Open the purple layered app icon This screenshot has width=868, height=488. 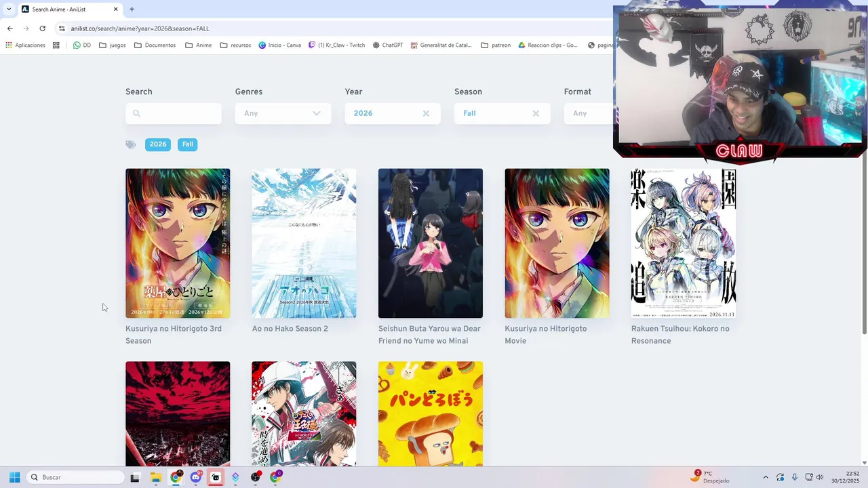coord(235,477)
